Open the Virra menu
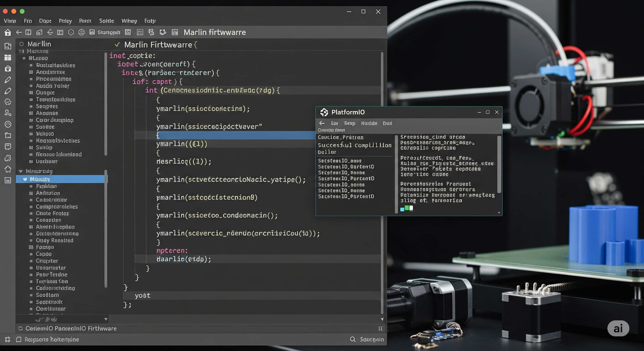Image resolution: width=644 pixels, height=351 pixels. pyautogui.click(x=10, y=21)
